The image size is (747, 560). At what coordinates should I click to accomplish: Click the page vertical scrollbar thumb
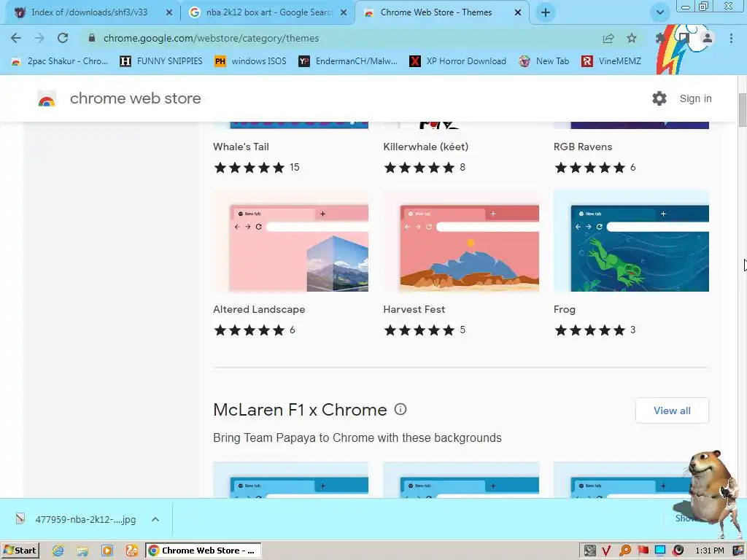coord(742,111)
